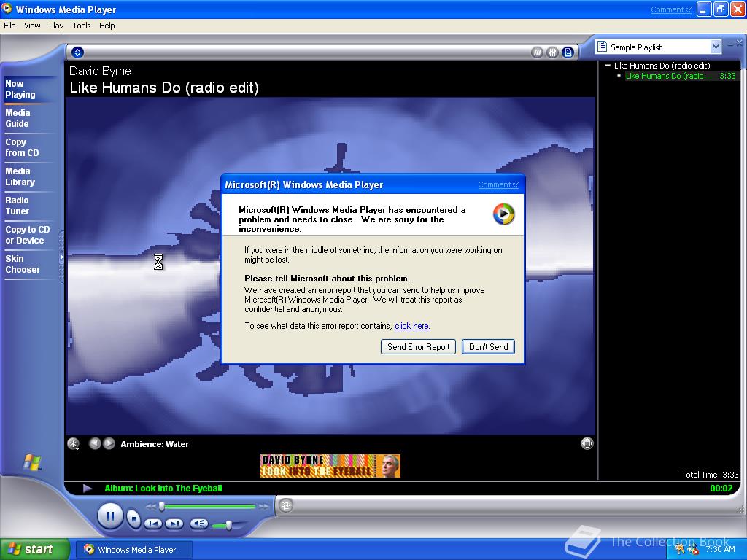Image resolution: width=747 pixels, height=560 pixels.
Task: Open the Windows Start menu
Action: [35, 549]
